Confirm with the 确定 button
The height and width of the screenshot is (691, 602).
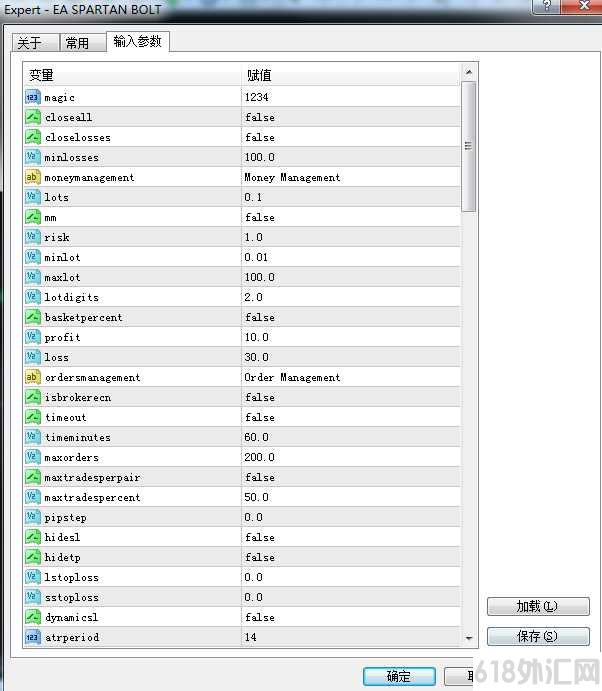(x=399, y=676)
